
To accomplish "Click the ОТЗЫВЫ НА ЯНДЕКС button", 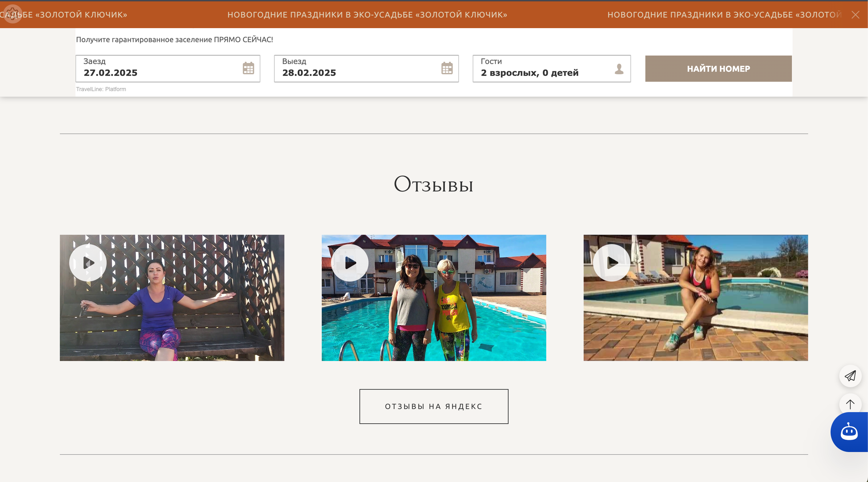I will tap(434, 406).
